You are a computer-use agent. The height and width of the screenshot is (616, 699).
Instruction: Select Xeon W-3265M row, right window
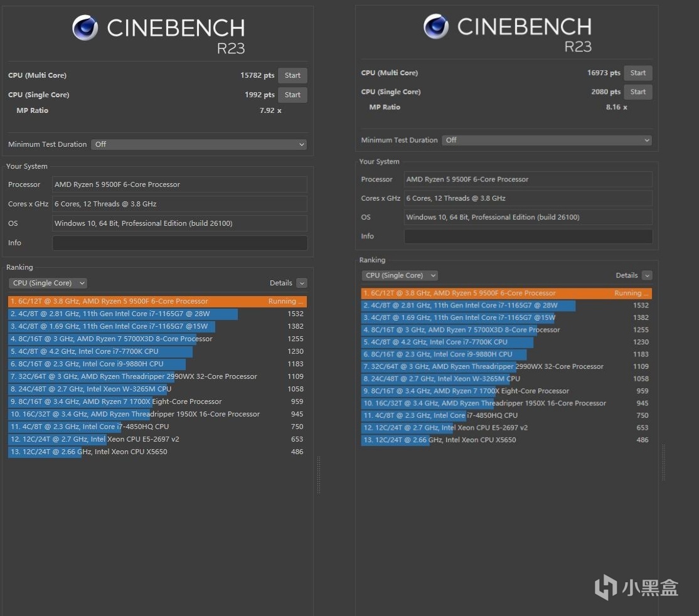[x=506, y=378]
